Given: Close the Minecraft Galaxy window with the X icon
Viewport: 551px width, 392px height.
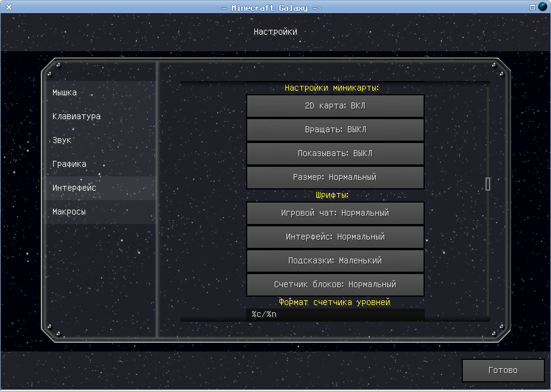Looking at the screenshot, I should (x=9, y=7).
